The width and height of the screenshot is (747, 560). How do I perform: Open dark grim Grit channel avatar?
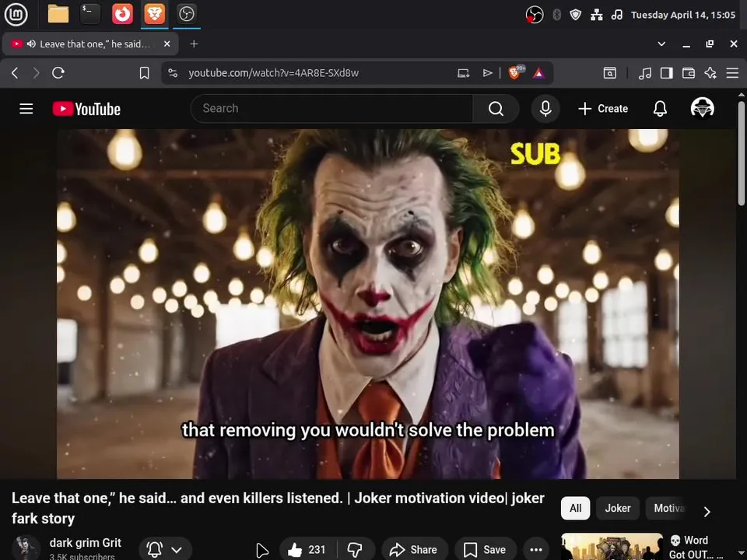pyautogui.click(x=26, y=548)
